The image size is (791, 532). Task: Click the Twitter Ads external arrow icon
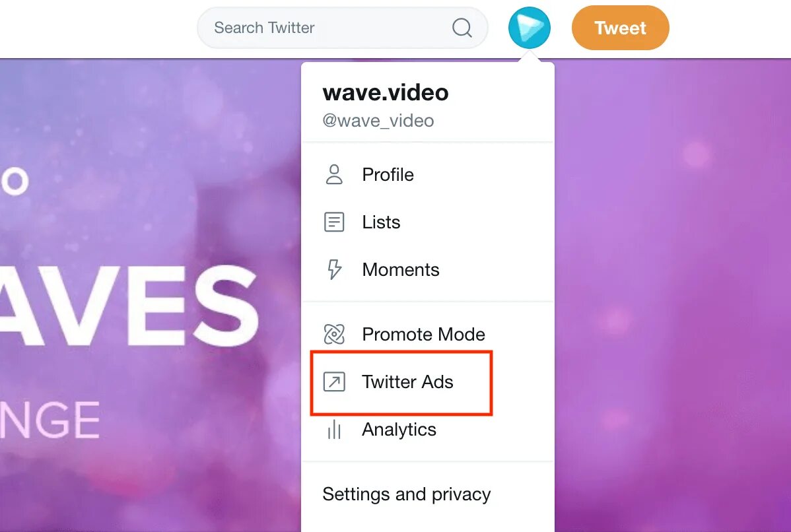pyautogui.click(x=334, y=382)
